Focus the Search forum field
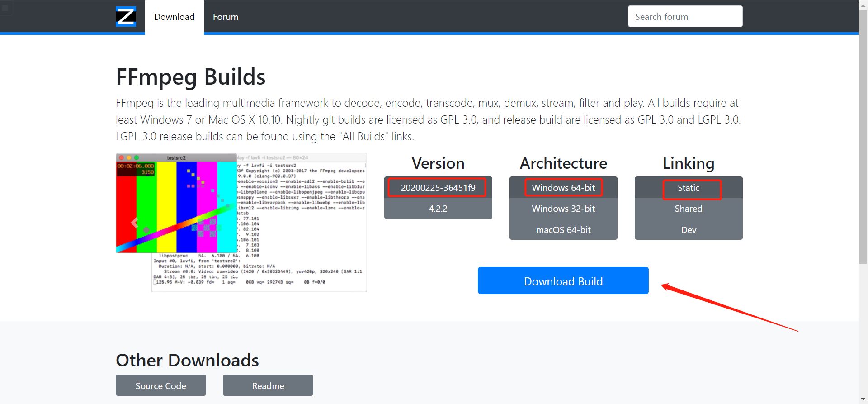 click(x=685, y=17)
